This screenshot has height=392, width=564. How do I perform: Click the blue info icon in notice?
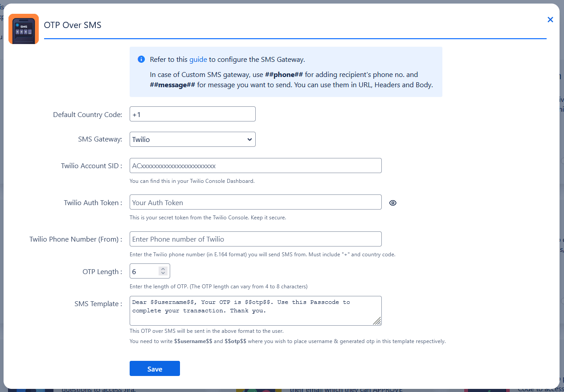click(141, 59)
